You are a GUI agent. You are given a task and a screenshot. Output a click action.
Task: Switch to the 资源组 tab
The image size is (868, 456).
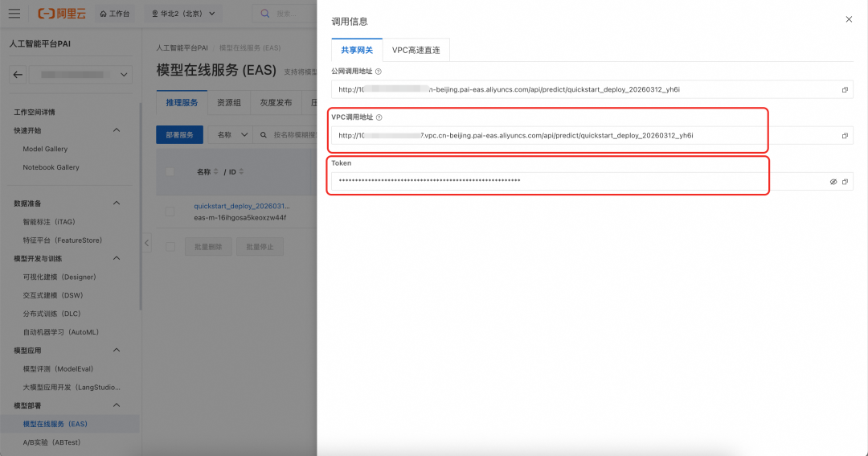tap(228, 102)
